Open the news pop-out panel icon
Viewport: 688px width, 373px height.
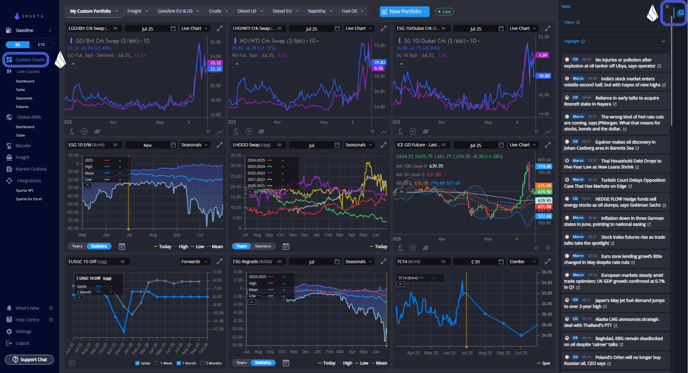click(680, 13)
